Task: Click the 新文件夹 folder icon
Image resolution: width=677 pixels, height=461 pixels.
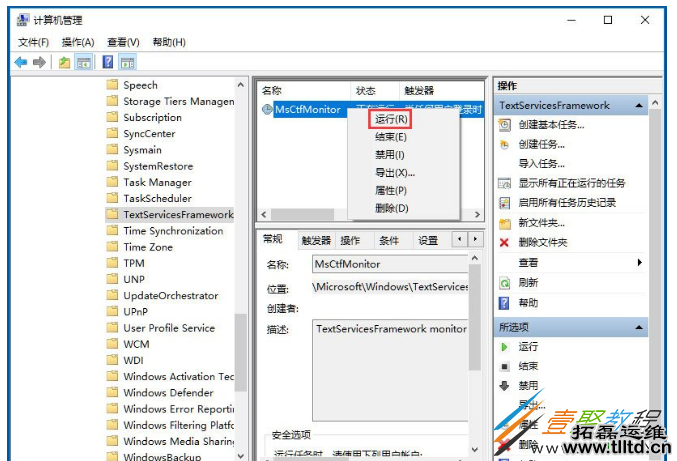Action: tap(504, 223)
